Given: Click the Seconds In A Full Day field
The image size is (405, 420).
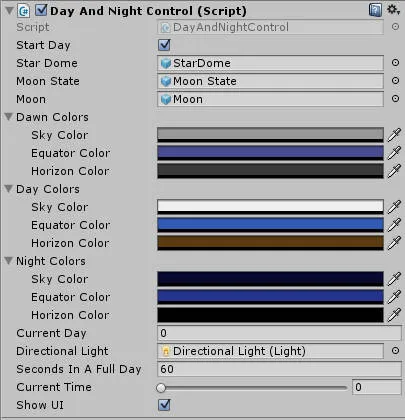Looking at the screenshot, I should point(279,369).
